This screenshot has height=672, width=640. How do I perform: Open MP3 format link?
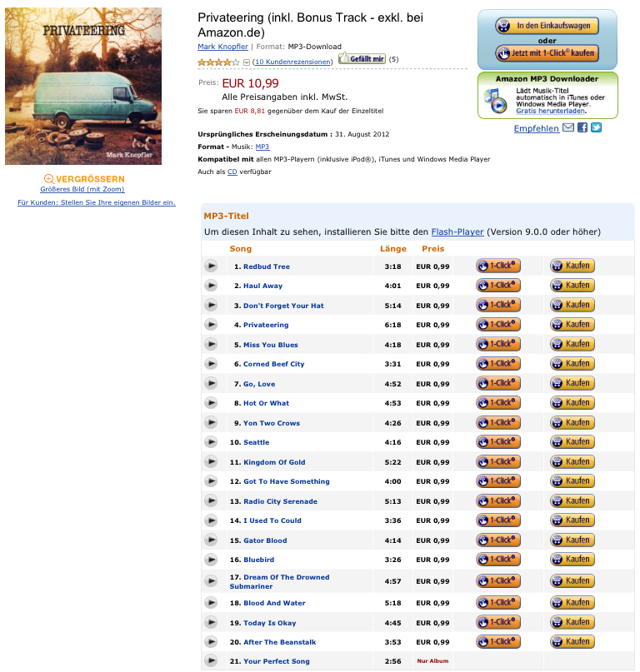(262, 147)
